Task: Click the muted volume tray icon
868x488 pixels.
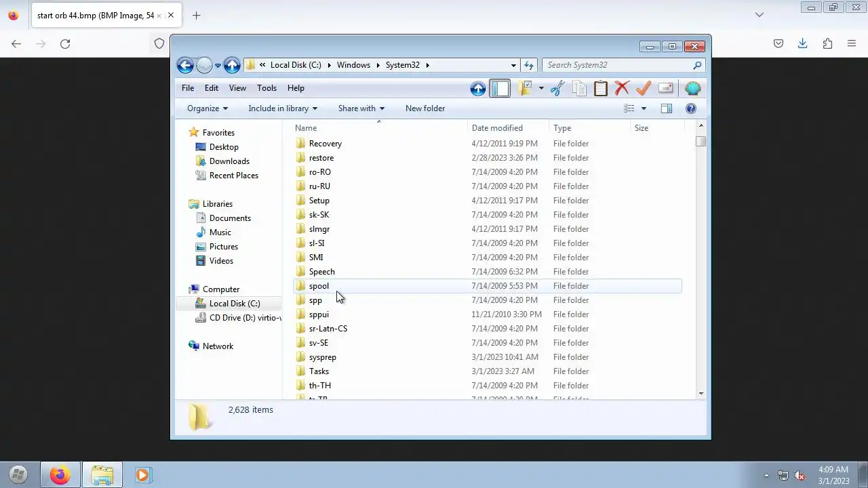Action: [800, 475]
